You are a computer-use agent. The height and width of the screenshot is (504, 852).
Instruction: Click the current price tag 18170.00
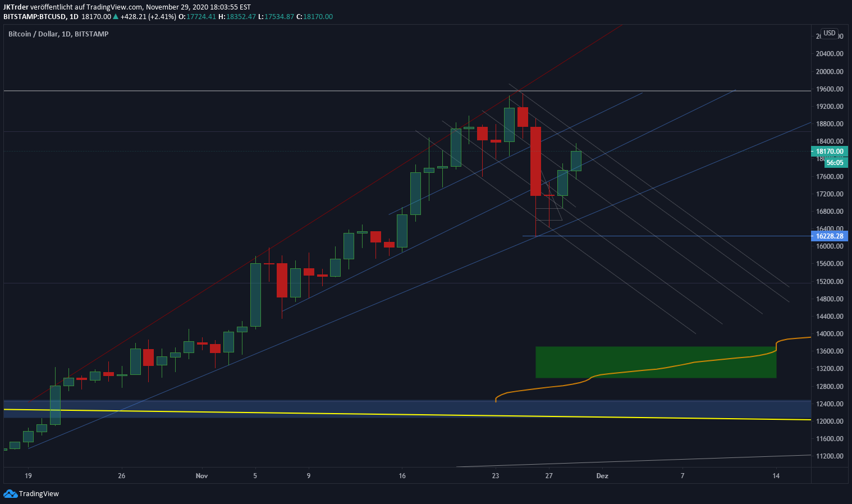830,152
